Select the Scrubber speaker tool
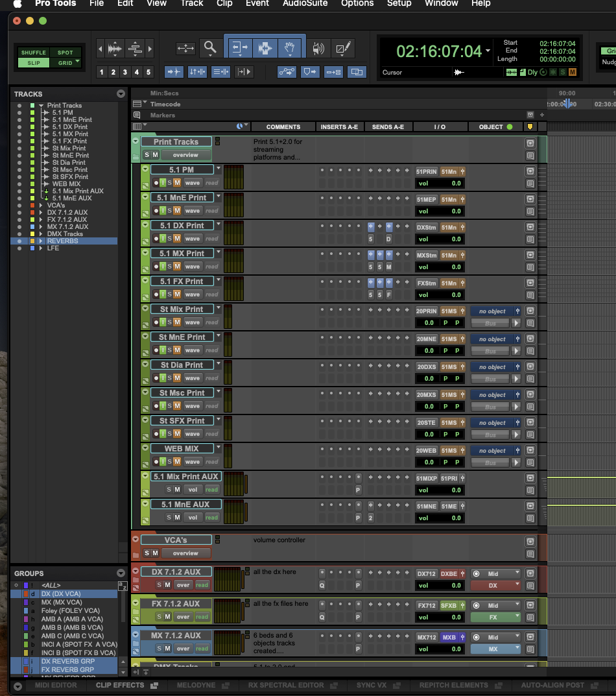The width and height of the screenshot is (616, 696). (318, 48)
